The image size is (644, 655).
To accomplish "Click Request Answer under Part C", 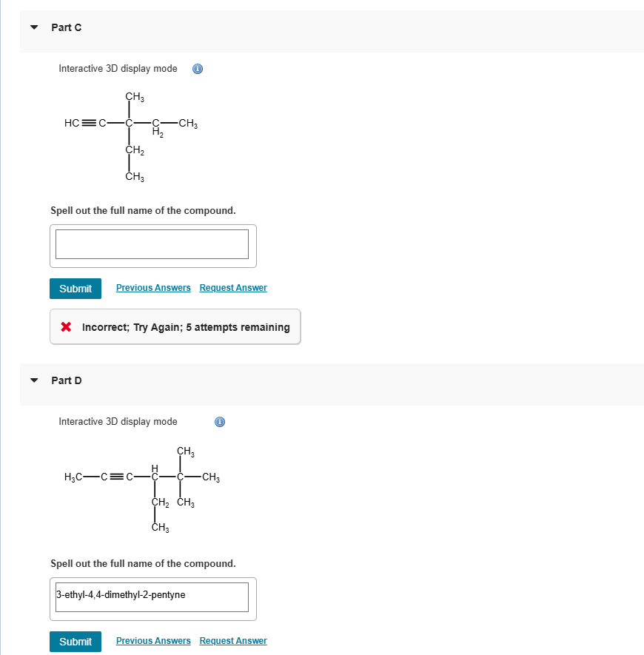I will pos(232,287).
